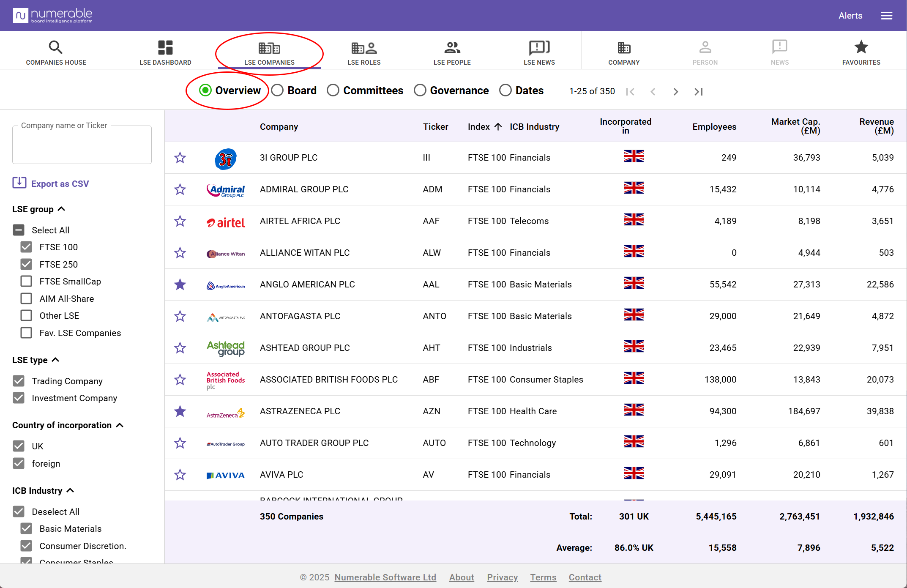Open the LSE Dashboard
The height and width of the screenshot is (588, 907).
coord(165,52)
